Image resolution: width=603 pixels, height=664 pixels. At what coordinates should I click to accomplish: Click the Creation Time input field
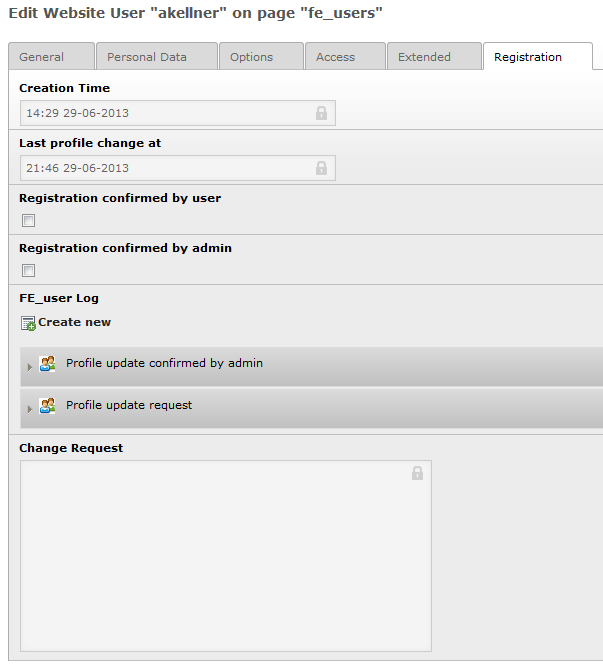[x=165, y=113]
